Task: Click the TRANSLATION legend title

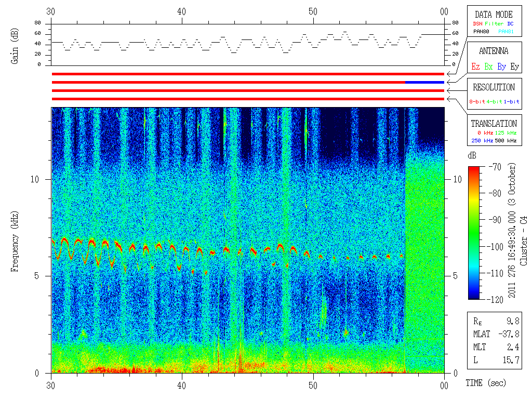Action: (x=494, y=124)
